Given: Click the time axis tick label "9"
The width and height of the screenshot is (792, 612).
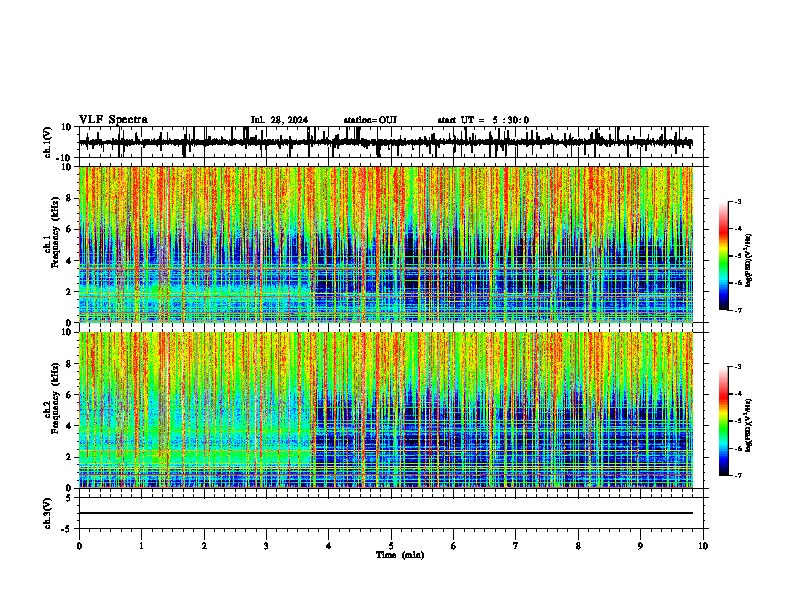Looking at the screenshot, I should [x=640, y=546].
